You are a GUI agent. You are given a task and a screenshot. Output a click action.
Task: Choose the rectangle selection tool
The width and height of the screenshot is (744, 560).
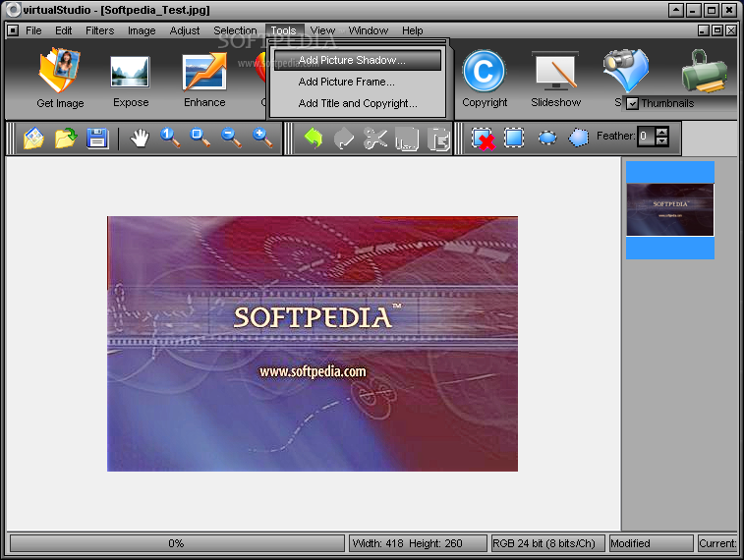click(x=514, y=138)
